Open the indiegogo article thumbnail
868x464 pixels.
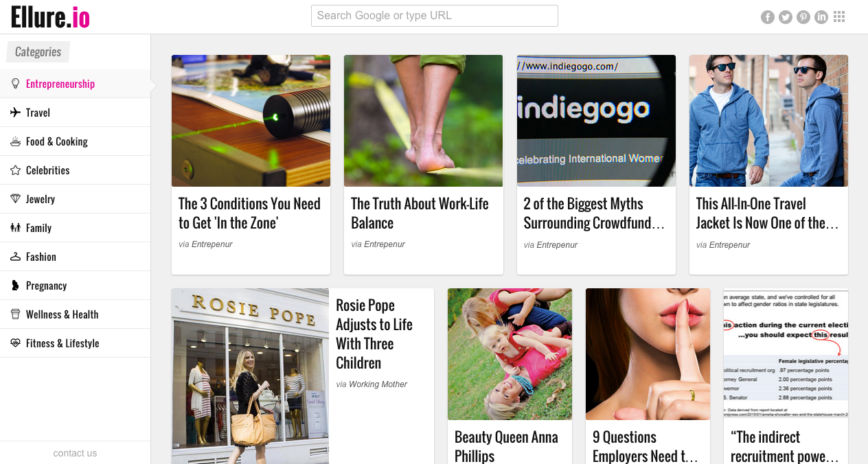coord(596,121)
